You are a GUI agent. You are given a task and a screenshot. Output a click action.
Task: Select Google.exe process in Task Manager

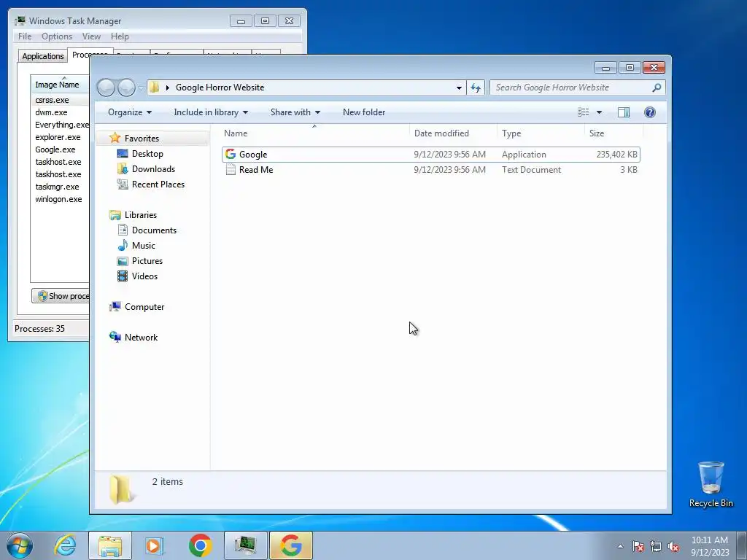tap(55, 149)
